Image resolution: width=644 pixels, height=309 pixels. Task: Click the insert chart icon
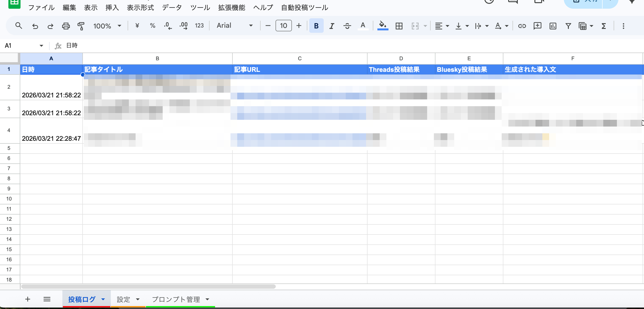tap(553, 26)
